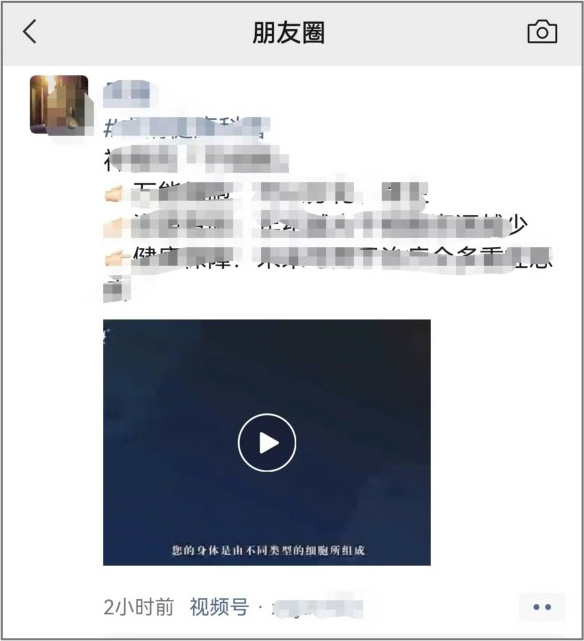Tap the post line starting with 健康
The image size is (584, 641).
click(328, 258)
